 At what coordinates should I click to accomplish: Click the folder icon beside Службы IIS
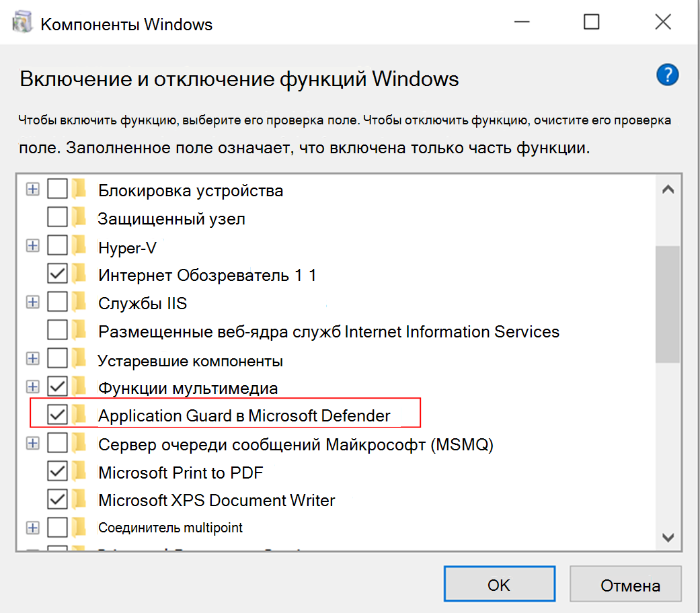(79, 302)
